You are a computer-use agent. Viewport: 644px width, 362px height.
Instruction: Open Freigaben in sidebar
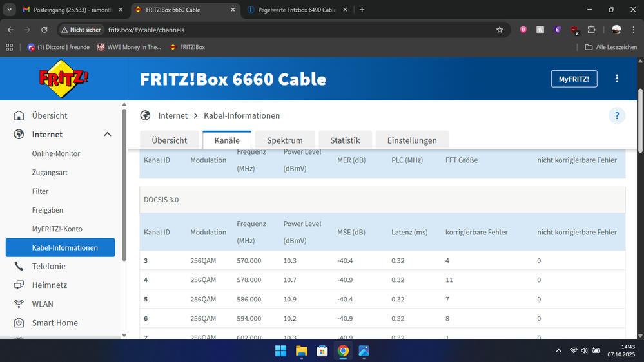[48, 210]
